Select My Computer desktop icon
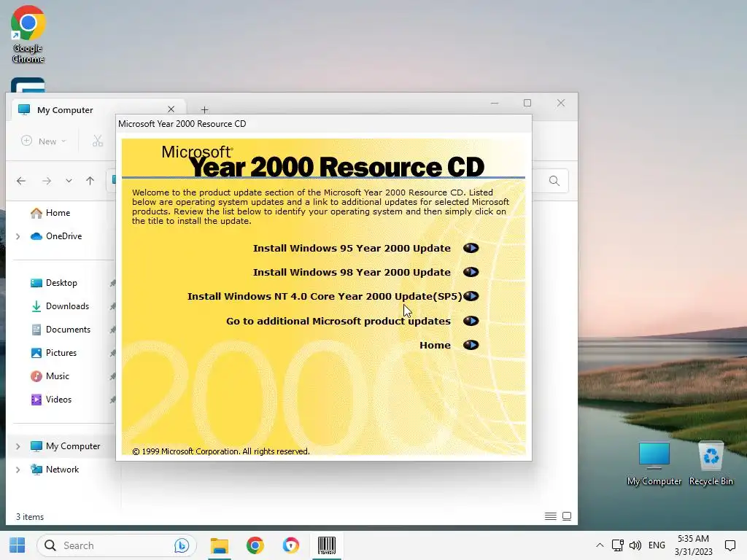747x560 pixels. [x=654, y=464]
